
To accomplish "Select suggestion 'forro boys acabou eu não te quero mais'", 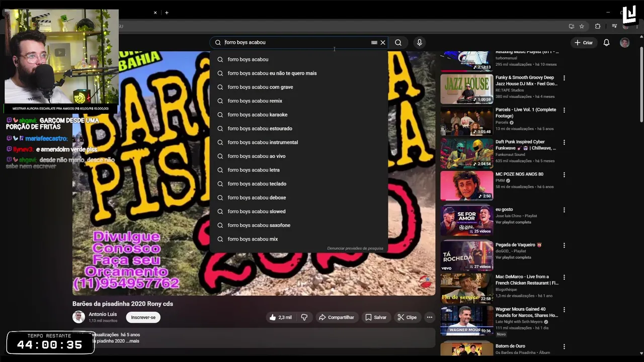I will coord(299,73).
